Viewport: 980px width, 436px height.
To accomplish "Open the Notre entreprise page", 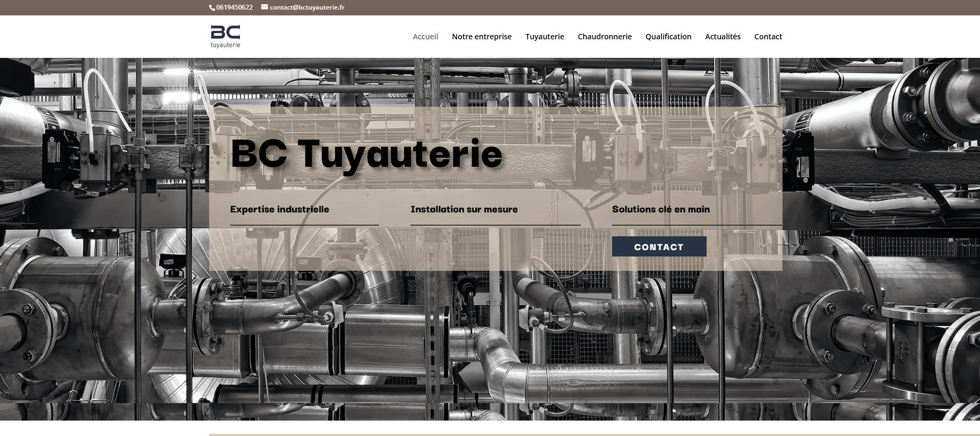I will [482, 37].
